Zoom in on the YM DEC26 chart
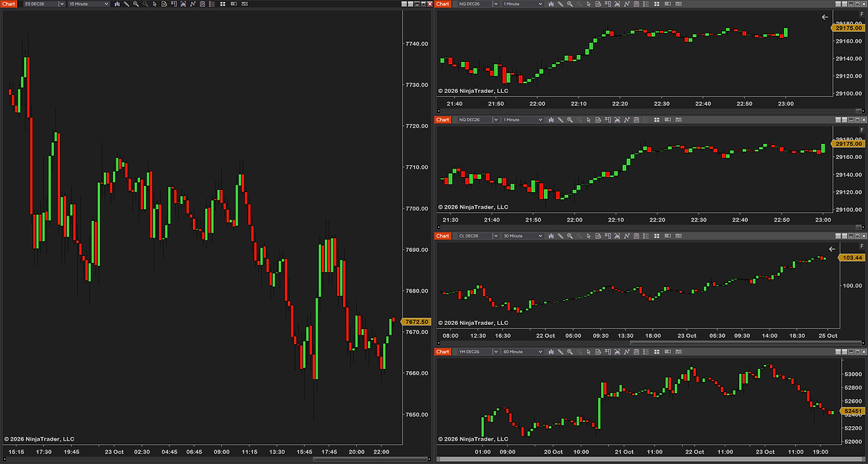 570,352
